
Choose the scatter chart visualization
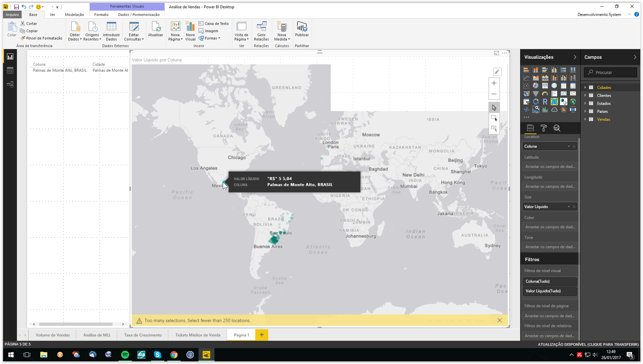pyautogui.click(x=526, y=86)
